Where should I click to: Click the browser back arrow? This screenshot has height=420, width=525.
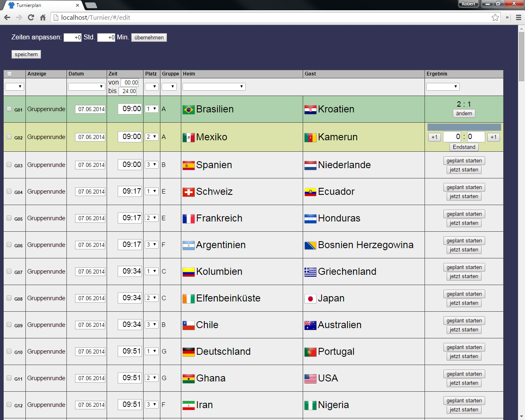click(x=7, y=17)
